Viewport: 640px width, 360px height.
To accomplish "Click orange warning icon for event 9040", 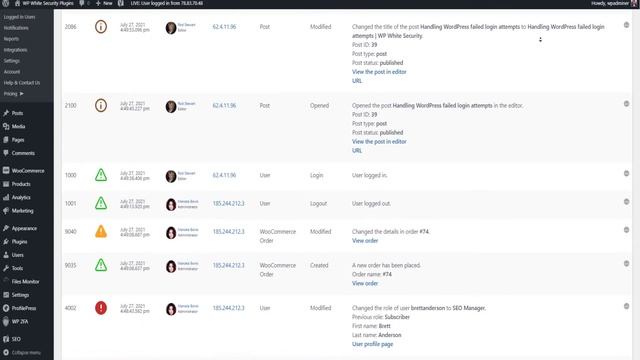I will [x=101, y=231].
